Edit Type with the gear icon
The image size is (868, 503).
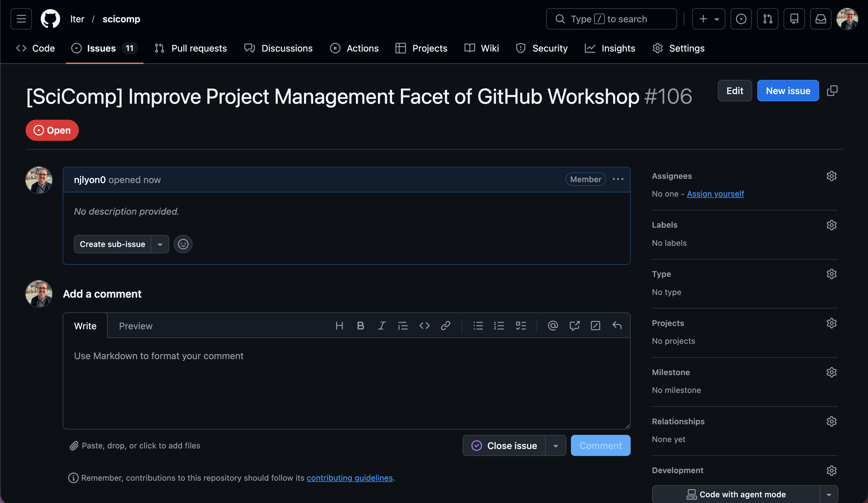[x=832, y=274]
